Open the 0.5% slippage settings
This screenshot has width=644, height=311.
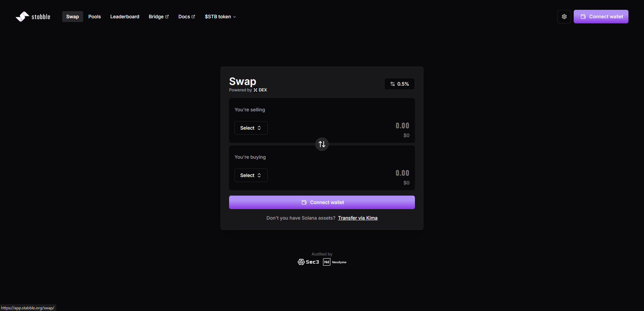[399, 84]
